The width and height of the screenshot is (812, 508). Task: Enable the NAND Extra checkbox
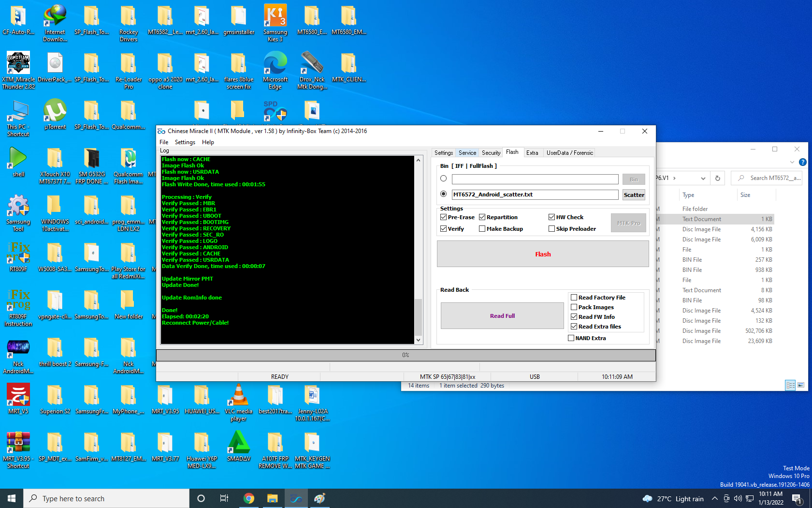(571, 338)
